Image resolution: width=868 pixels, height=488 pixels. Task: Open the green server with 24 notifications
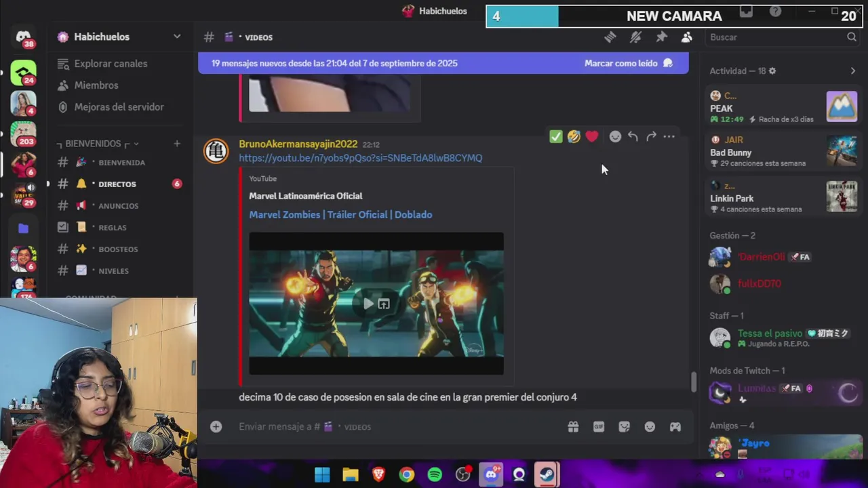tap(24, 73)
